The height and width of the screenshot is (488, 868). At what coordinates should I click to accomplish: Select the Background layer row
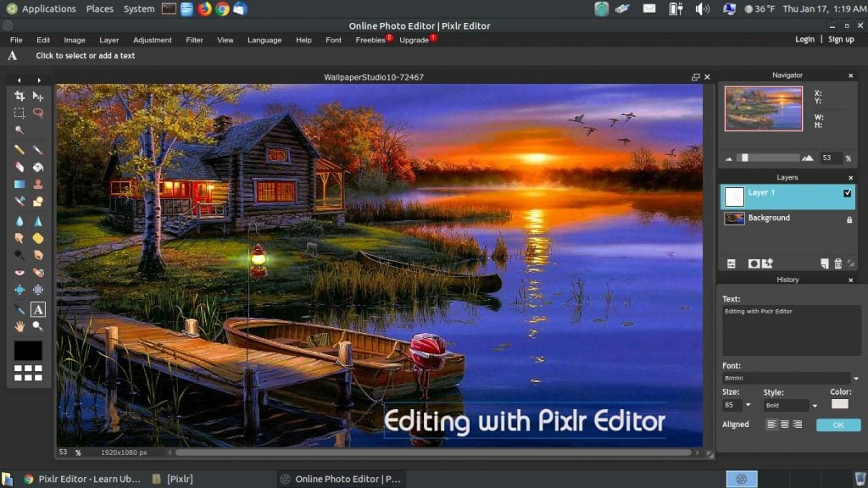tap(787, 219)
